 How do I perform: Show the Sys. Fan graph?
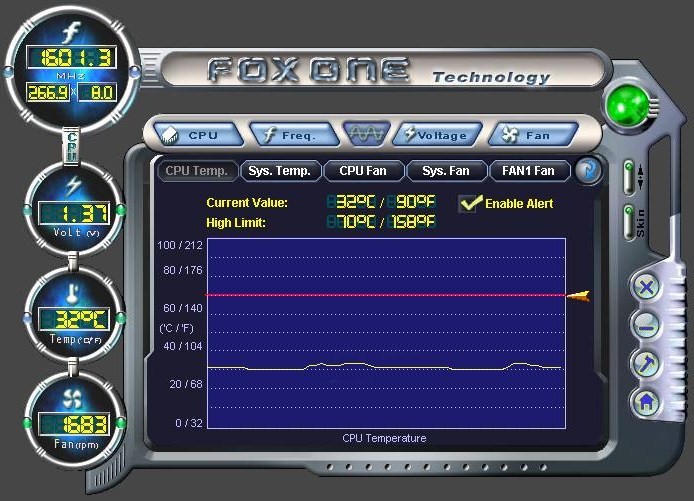(x=446, y=171)
